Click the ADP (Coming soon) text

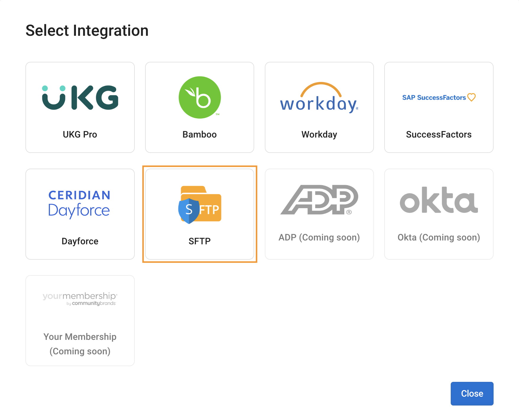pos(319,238)
